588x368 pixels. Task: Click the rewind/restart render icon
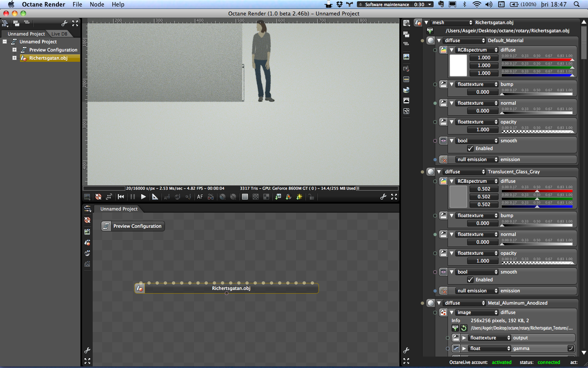121,197
